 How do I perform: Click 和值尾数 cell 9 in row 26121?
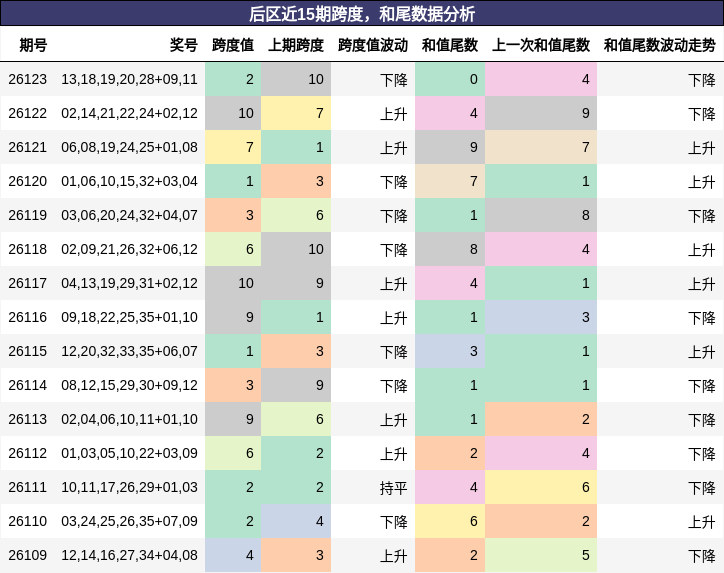point(450,147)
